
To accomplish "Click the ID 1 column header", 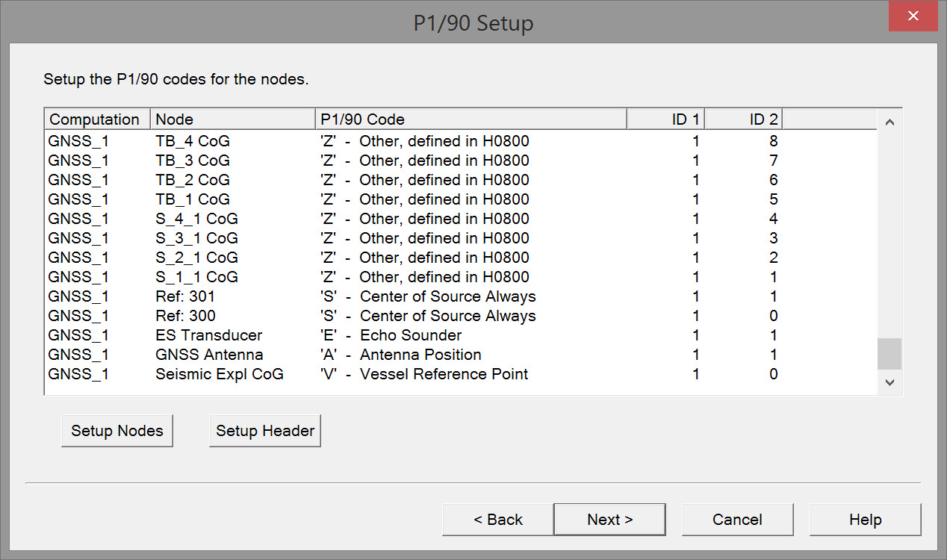I will (x=666, y=119).
